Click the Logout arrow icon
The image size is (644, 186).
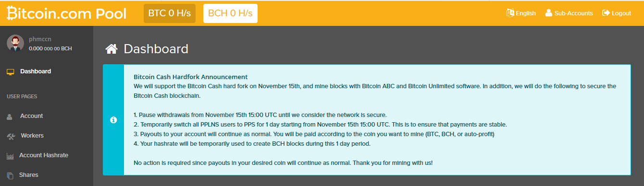tap(606, 13)
